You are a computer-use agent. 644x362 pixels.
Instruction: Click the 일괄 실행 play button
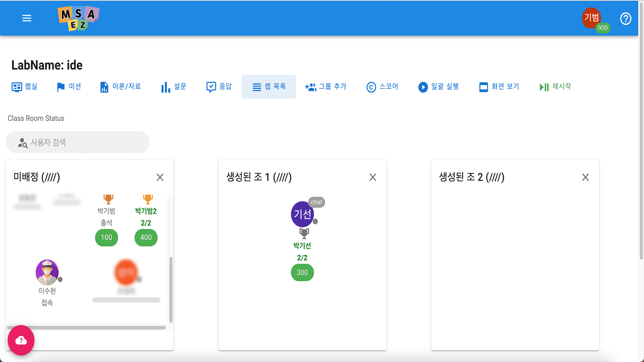[x=438, y=86]
